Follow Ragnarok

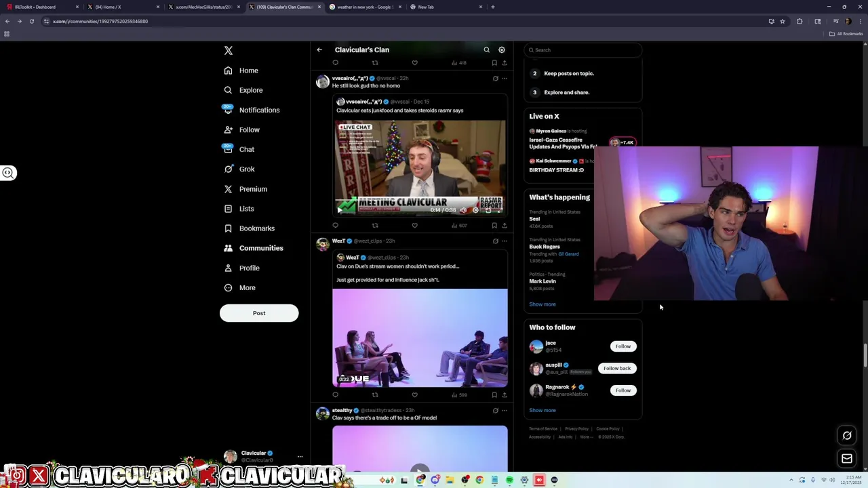click(623, 390)
